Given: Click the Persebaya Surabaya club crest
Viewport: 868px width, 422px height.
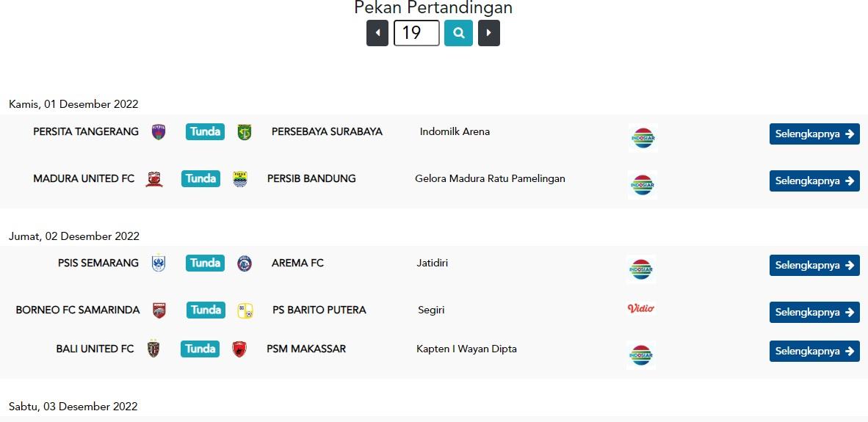Looking at the screenshot, I should coord(245,132).
